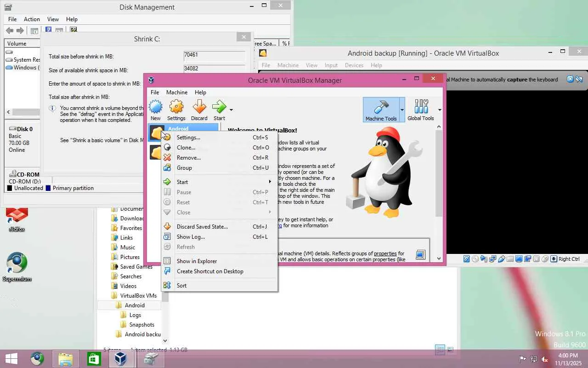This screenshot has width=588, height=368.
Task: Switch Explorer to details view
Action: 440,350
